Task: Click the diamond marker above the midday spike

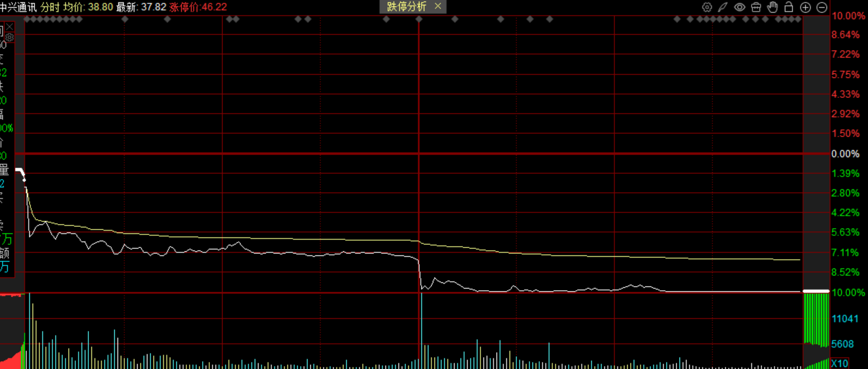Action: pos(419,19)
